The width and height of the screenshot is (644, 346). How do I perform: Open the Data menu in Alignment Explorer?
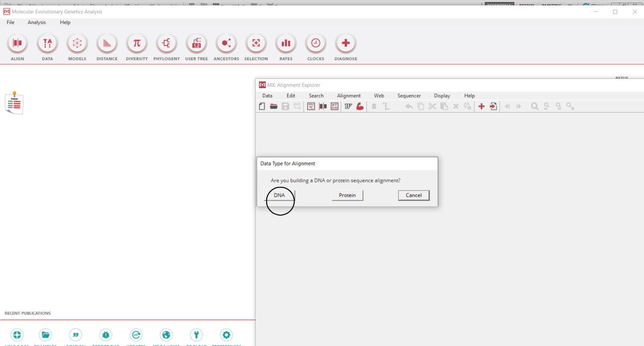(x=267, y=96)
